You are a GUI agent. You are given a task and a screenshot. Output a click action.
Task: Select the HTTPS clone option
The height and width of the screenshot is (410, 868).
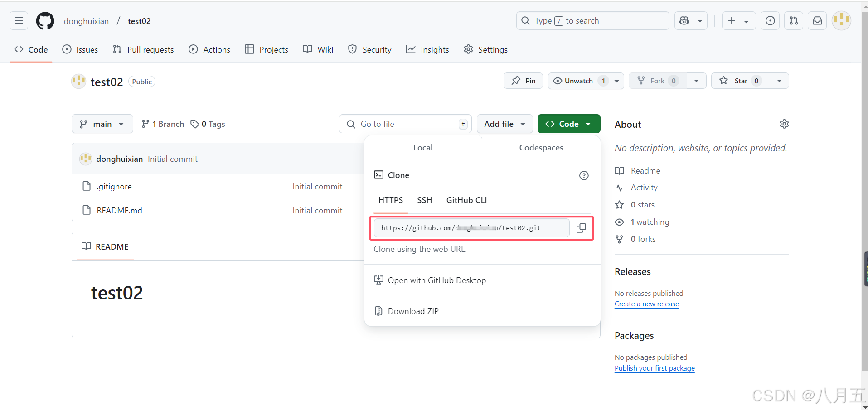coord(391,200)
